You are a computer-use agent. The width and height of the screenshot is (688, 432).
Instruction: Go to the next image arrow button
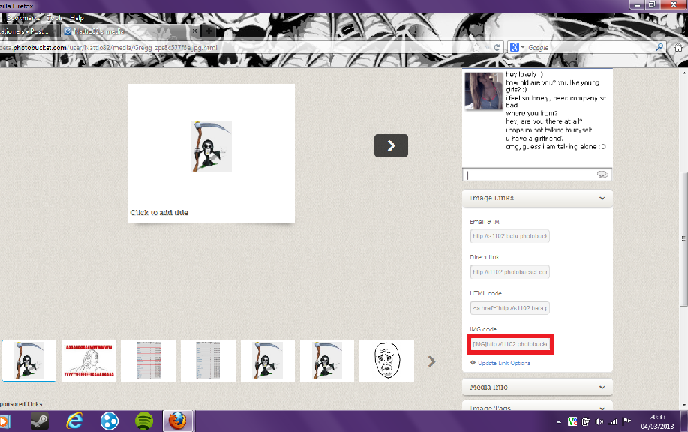pyautogui.click(x=391, y=145)
